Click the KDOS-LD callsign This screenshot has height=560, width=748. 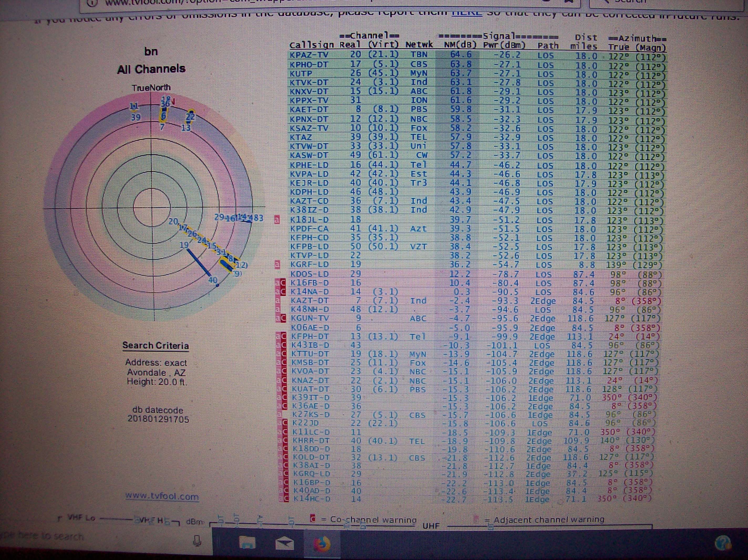coord(310,274)
